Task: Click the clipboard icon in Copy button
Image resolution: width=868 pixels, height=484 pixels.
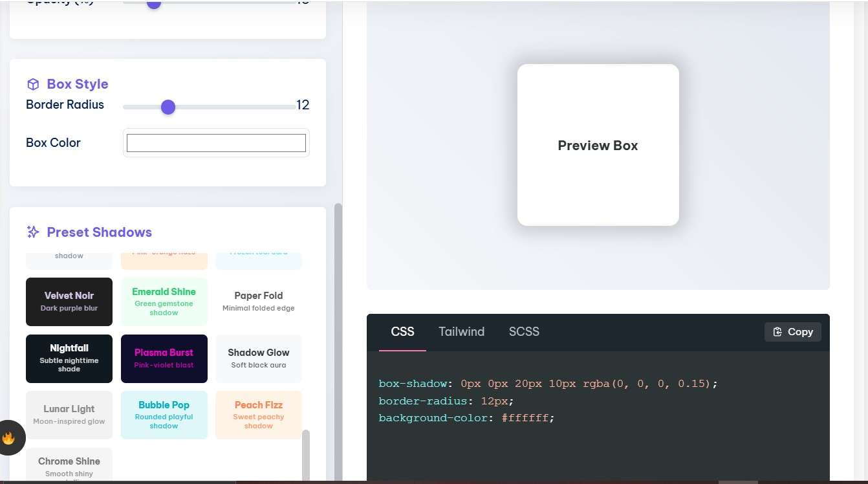Action: 777,331
